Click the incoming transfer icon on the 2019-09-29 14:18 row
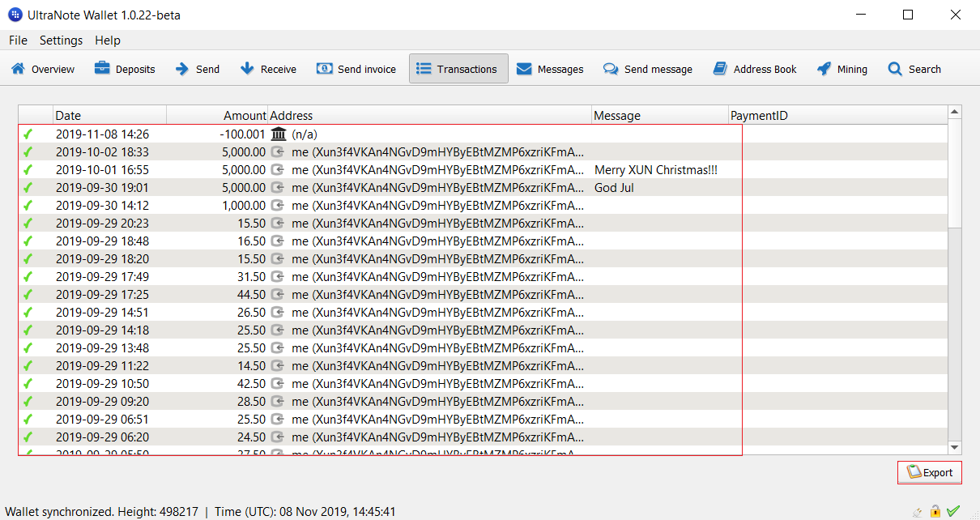The height and width of the screenshot is (520, 980). (x=278, y=330)
